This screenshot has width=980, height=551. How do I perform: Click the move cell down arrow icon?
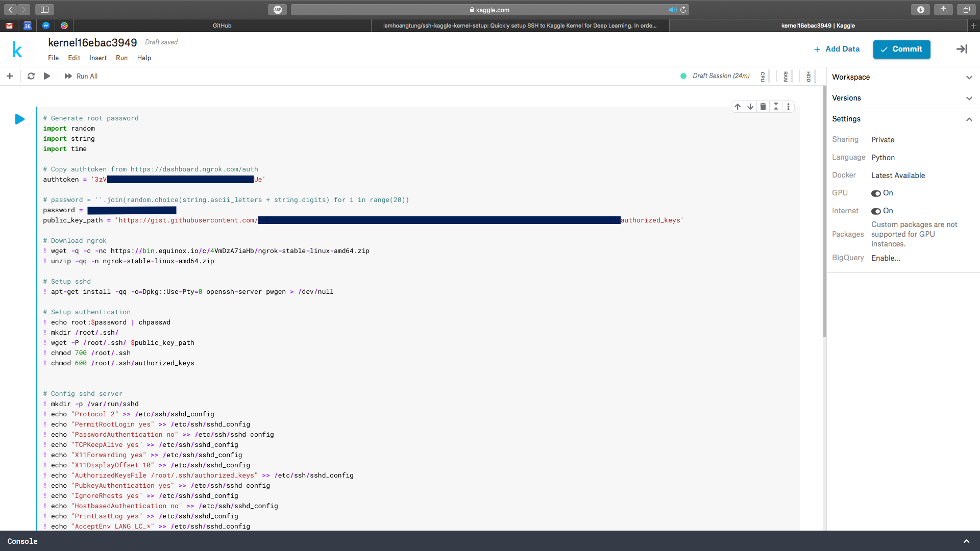(750, 106)
